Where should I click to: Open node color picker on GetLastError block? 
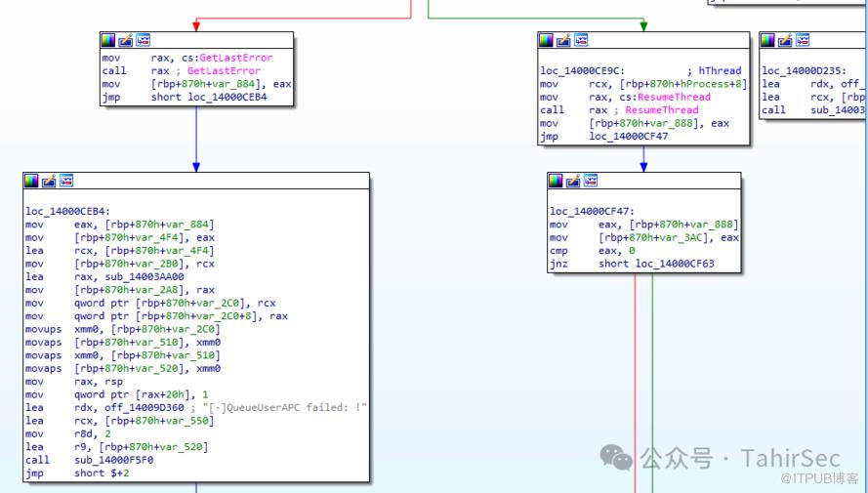[108, 40]
